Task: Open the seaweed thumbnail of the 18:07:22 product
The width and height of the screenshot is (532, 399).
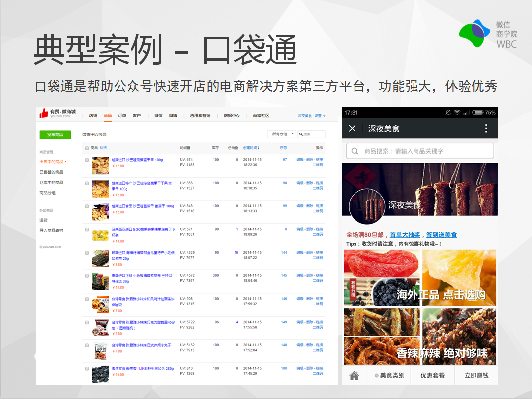Action: [x=100, y=258]
